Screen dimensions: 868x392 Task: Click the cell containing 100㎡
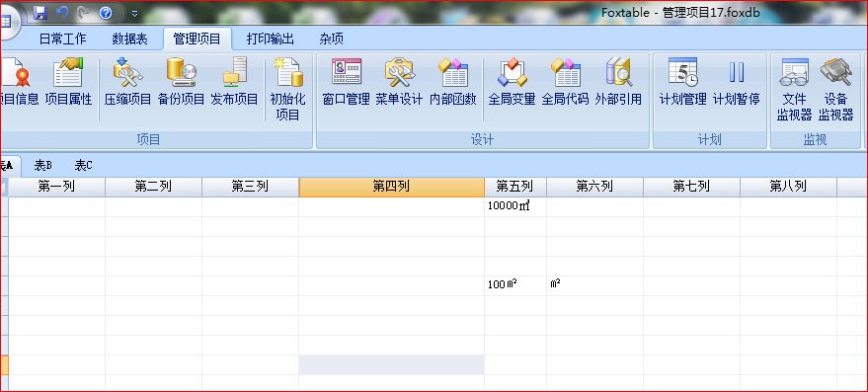pyautogui.click(x=514, y=285)
